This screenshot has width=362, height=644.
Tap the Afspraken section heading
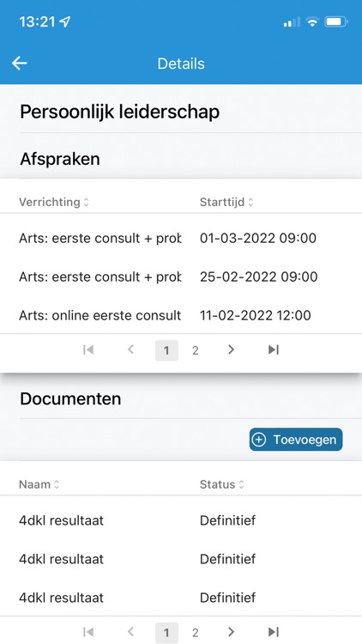(60, 159)
